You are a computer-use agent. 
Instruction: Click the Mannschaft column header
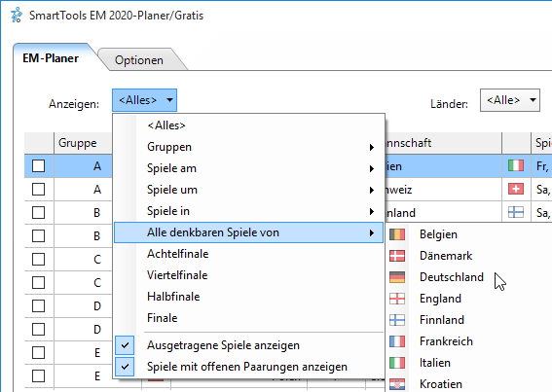click(x=444, y=143)
